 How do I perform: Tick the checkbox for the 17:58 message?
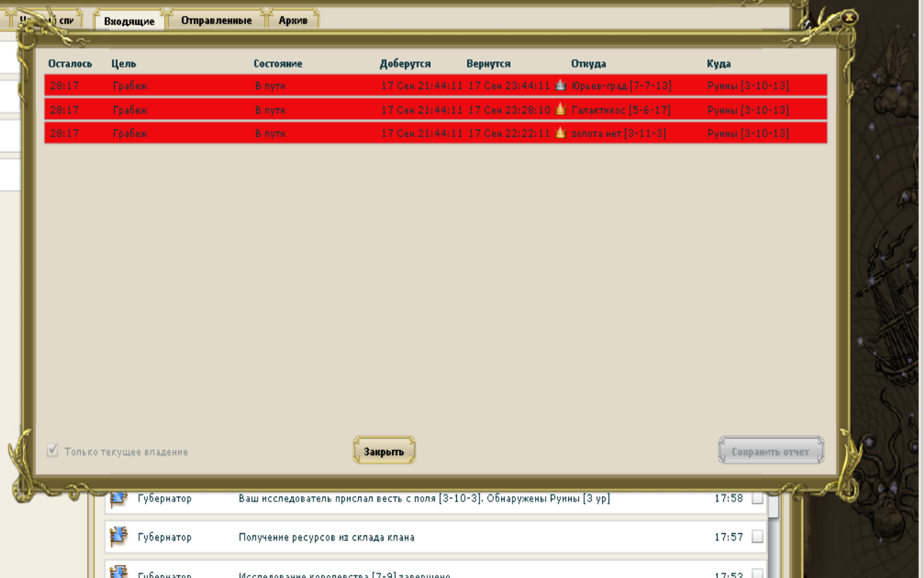[757, 498]
